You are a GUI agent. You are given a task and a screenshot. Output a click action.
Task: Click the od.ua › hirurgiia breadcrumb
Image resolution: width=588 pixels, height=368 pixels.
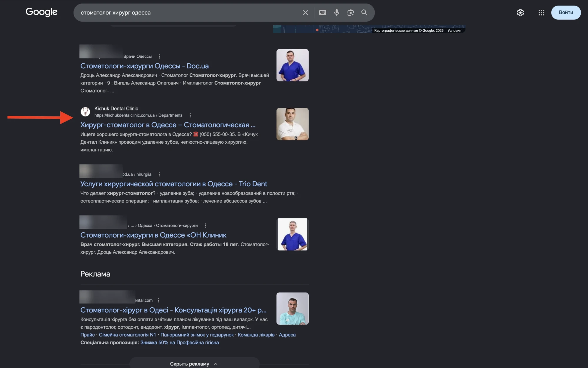(x=137, y=174)
